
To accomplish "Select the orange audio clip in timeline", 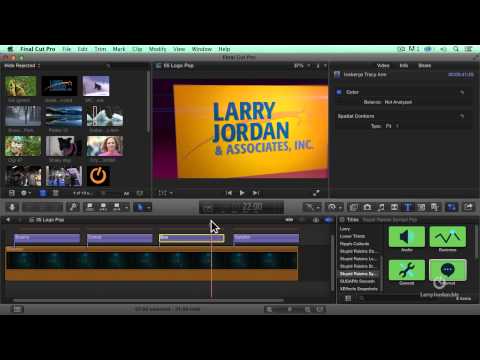I will pos(152,263).
